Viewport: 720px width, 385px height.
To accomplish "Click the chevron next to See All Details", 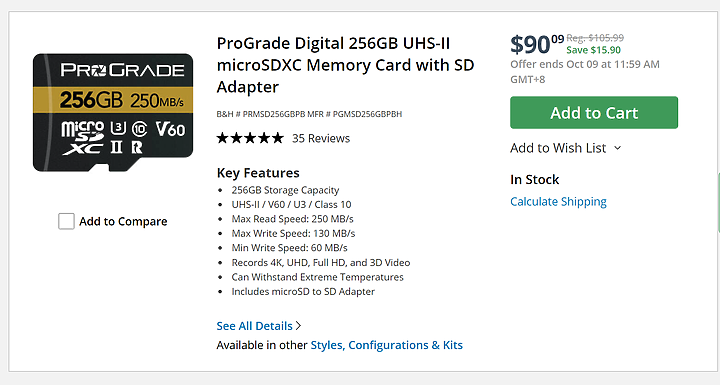I will (298, 326).
